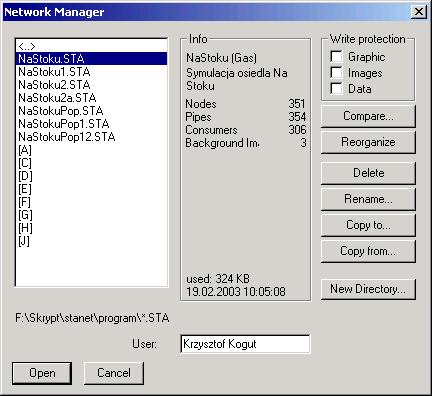Click the Copy to... button
Image resolution: width=432 pixels, height=396 pixels.
tap(368, 225)
